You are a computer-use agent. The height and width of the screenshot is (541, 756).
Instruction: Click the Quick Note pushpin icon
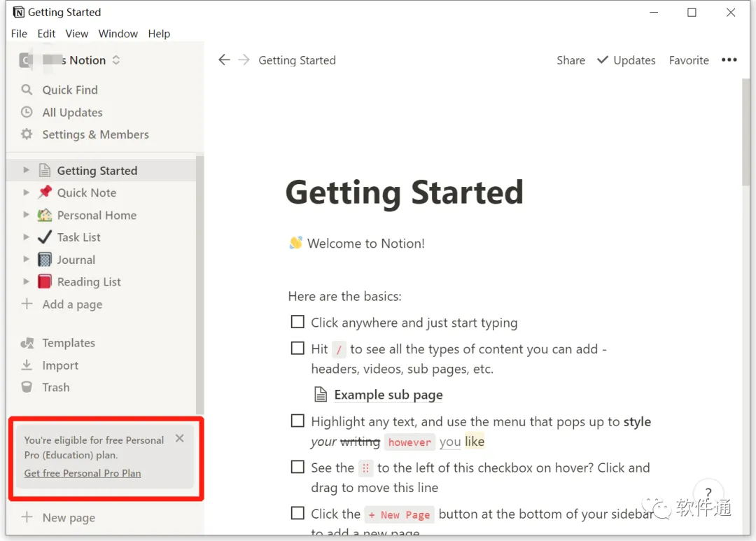coord(45,192)
